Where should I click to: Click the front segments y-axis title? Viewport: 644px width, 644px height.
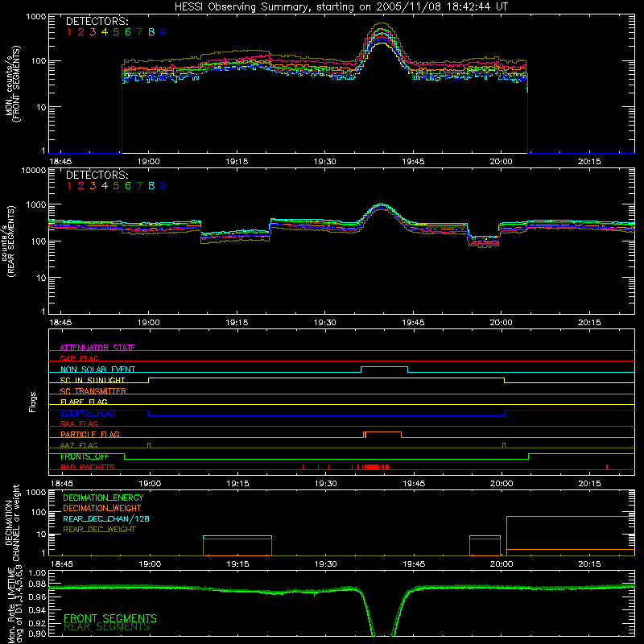coord(12,84)
